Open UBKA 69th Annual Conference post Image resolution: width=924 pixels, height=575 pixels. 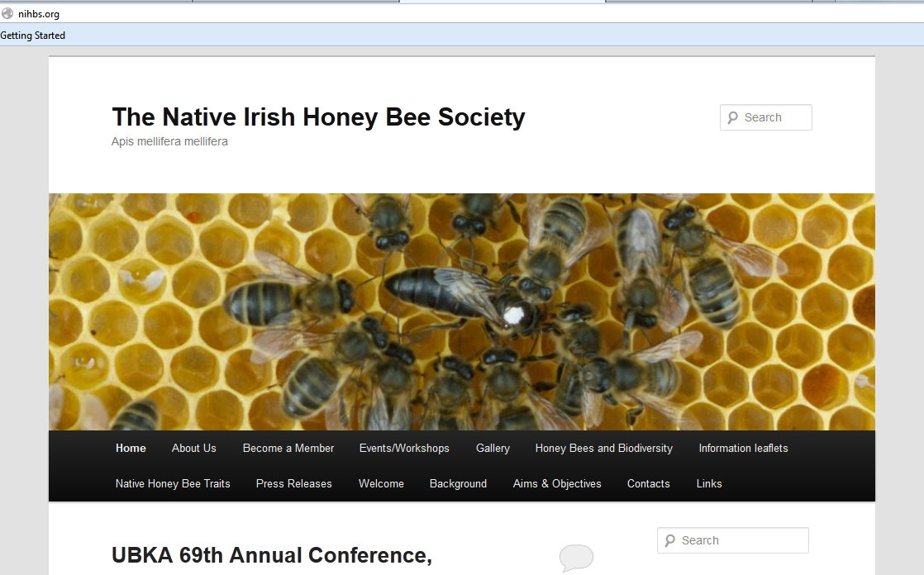pyautogui.click(x=272, y=555)
